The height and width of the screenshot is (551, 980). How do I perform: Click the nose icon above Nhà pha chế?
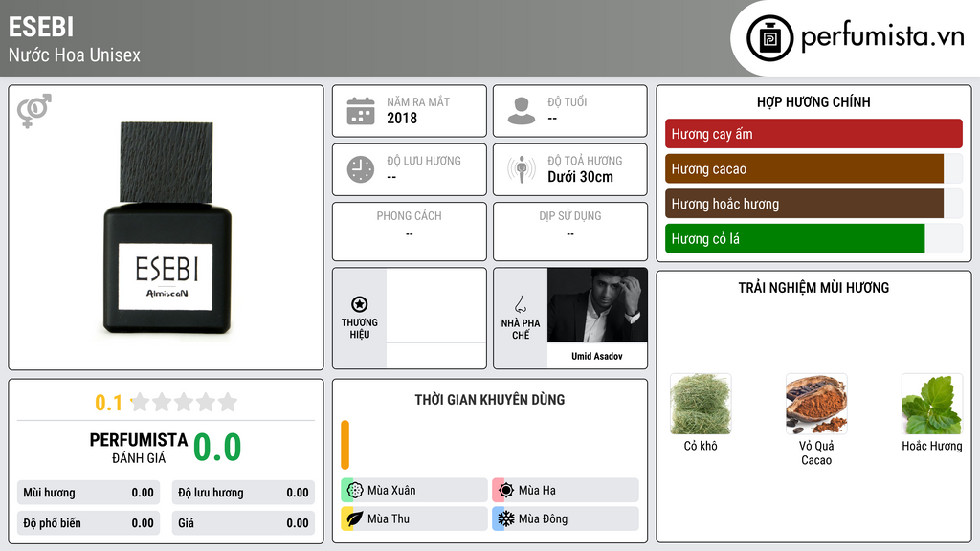pyautogui.click(x=520, y=304)
